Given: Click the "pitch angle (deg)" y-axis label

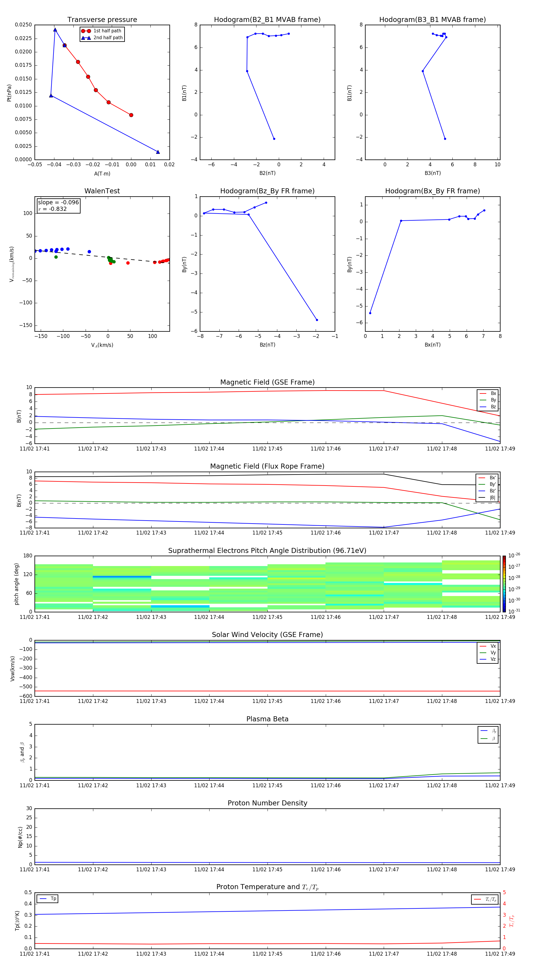Looking at the screenshot, I should point(16,584).
